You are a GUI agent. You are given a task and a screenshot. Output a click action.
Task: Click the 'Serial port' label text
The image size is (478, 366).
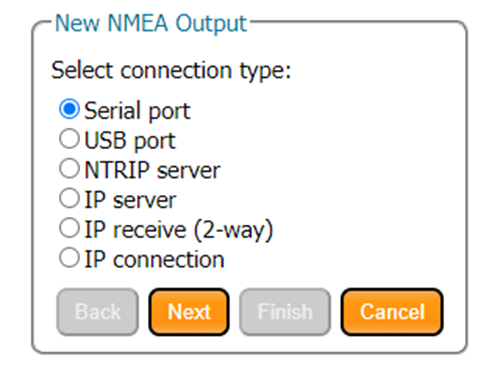[x=137, y=111]
